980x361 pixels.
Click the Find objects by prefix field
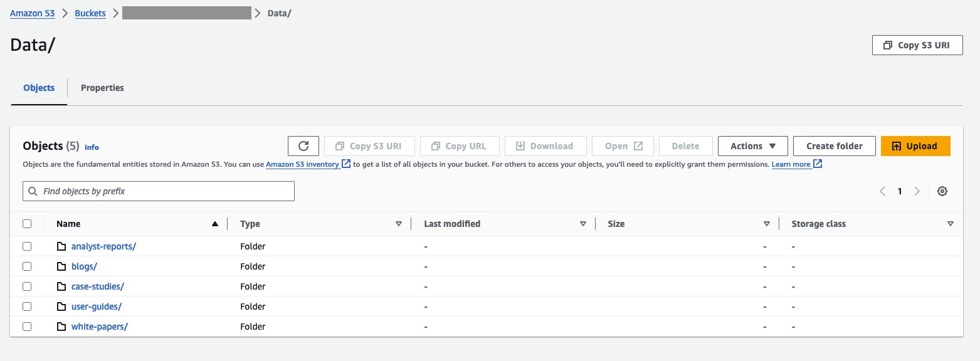pyautogui.click(x=159, y=191)
